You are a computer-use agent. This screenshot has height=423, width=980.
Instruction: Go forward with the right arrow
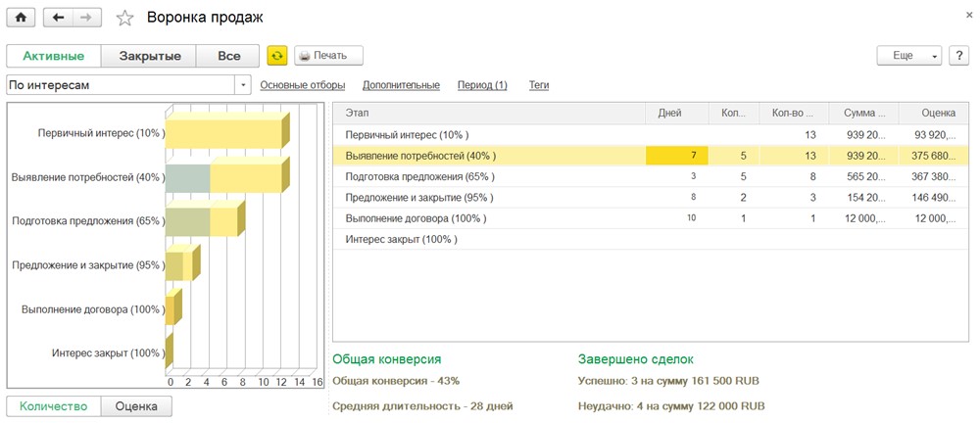coord(86,18)
